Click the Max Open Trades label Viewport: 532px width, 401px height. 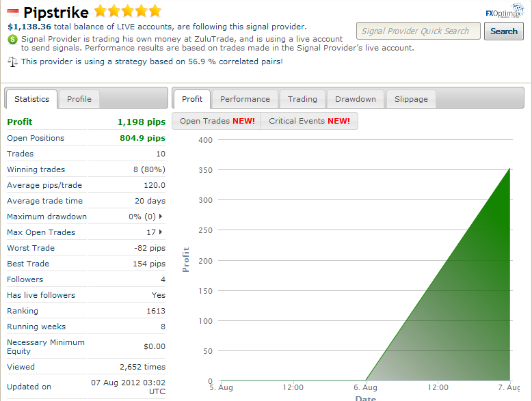(41, 232)
